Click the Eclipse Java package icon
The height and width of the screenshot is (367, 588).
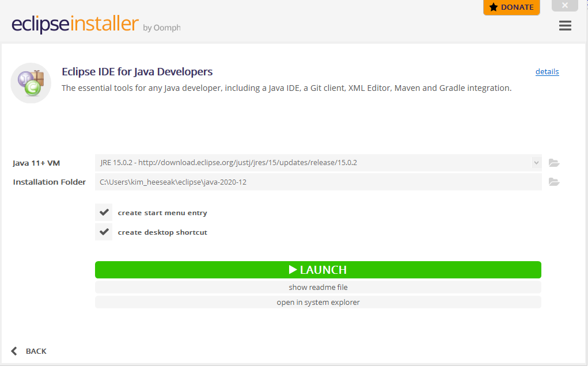click(x=31, y=83)
